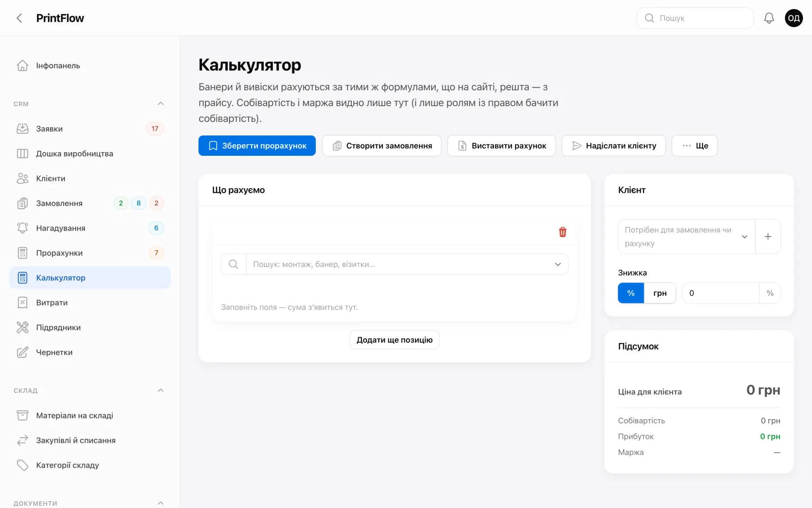Expand the position search dropdown arrow

558,264
